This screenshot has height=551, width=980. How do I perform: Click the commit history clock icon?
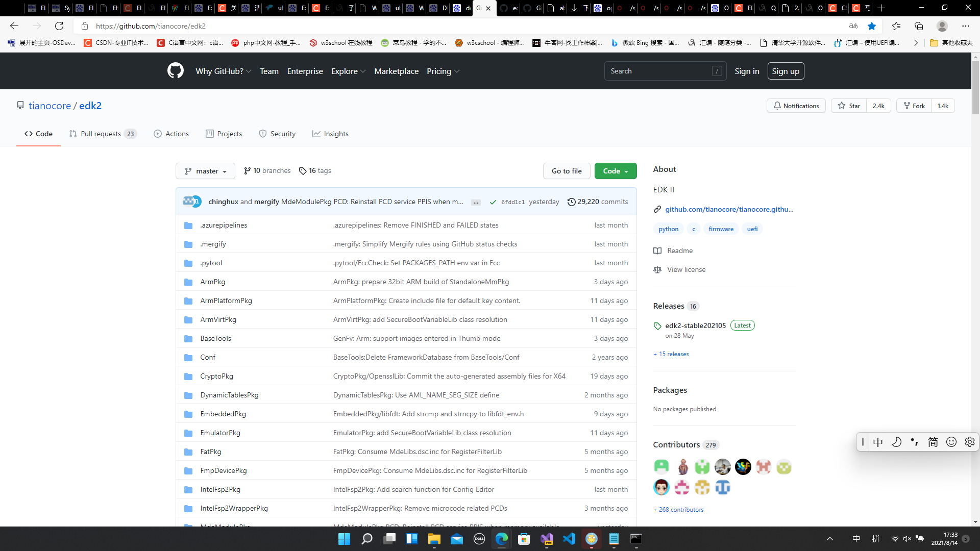[x=571, y=202]
